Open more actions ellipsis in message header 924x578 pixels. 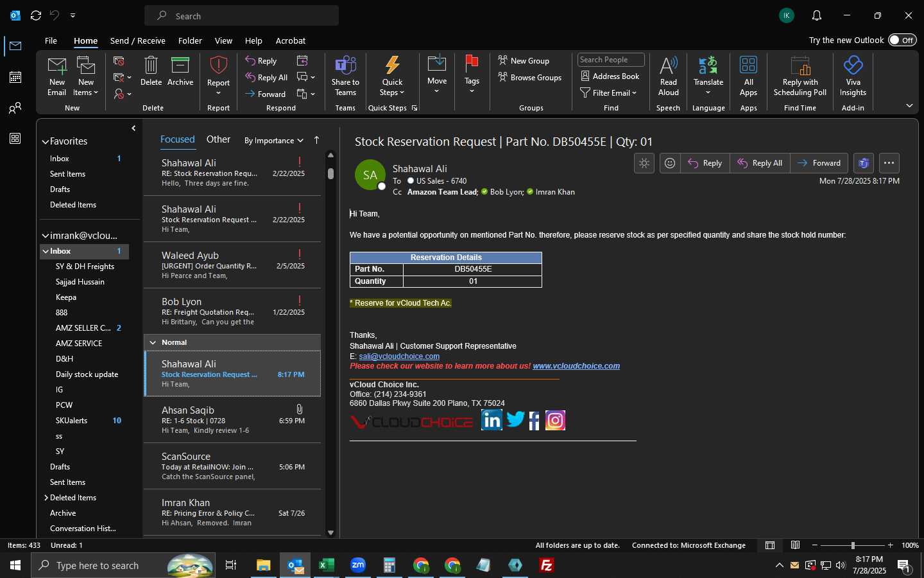[x=889, y=163]
